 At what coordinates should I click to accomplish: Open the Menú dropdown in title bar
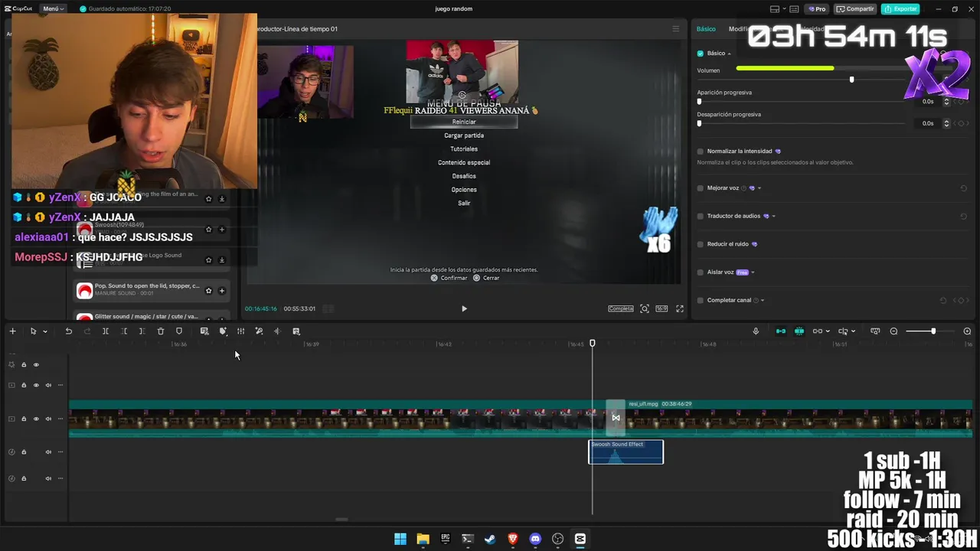(54, 9)
